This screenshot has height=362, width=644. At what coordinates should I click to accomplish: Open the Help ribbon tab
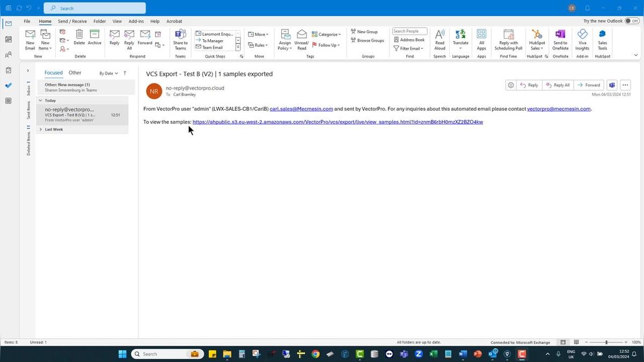155,21
